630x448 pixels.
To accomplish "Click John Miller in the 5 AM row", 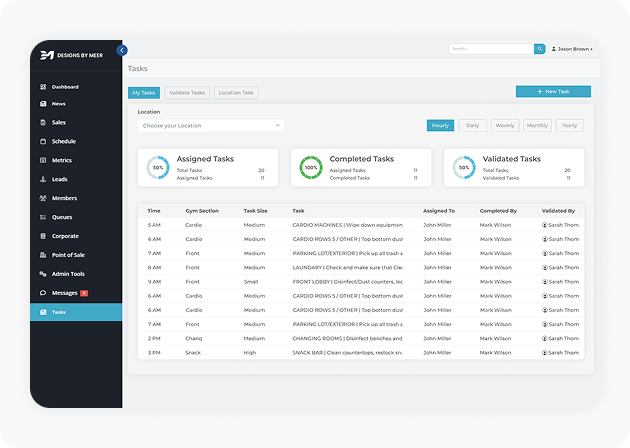I will (x=437, y=225).
